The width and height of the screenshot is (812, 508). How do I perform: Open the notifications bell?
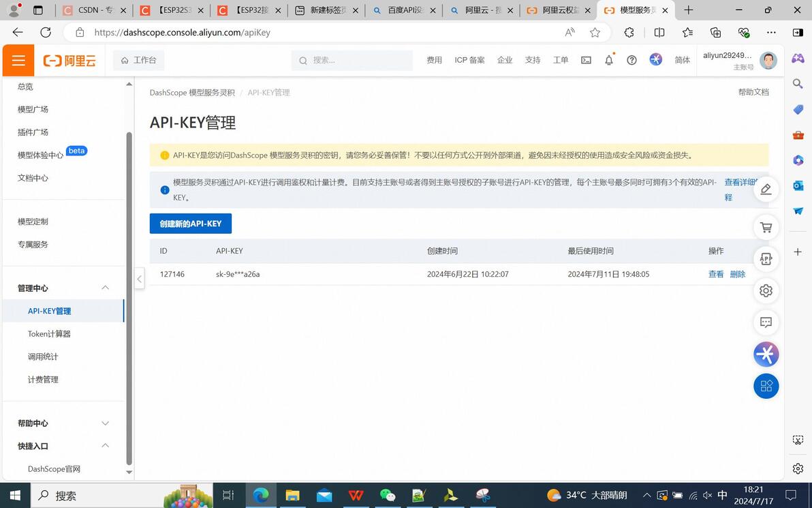tap(609, 60)
